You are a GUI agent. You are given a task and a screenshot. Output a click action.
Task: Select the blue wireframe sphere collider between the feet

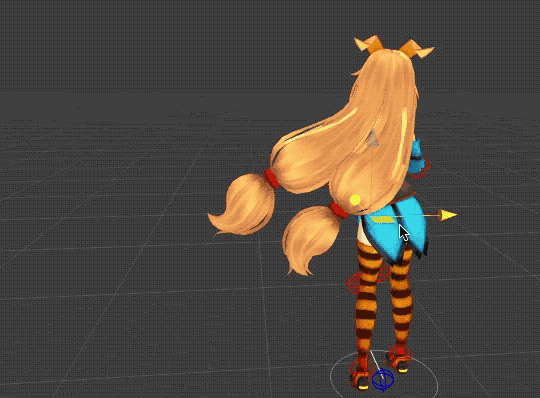pyautogui.click(x=383, y=380)
